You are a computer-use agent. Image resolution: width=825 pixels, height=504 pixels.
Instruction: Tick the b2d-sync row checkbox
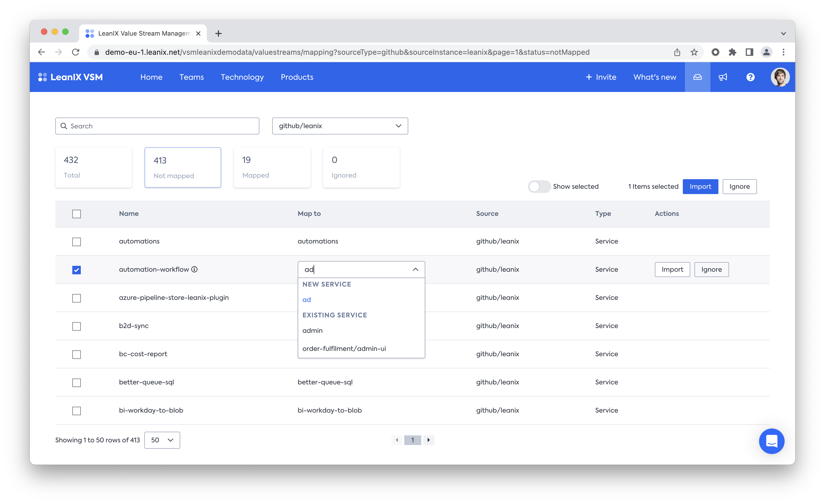point(76,326)
